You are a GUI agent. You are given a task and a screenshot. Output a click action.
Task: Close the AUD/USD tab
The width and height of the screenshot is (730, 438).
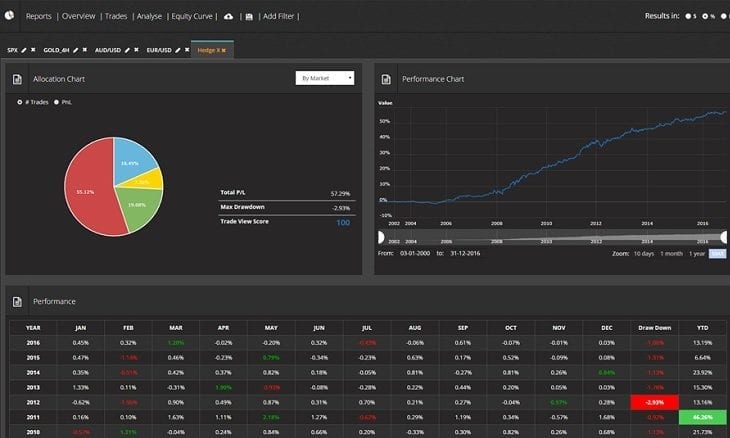tap(136, 49)
